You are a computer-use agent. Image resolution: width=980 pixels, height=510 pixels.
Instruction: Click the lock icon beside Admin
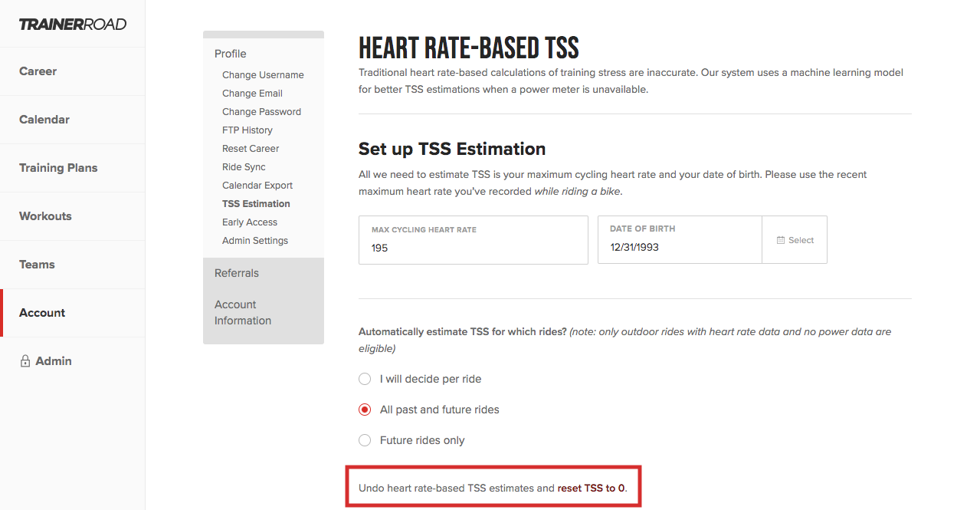(25, 361)
